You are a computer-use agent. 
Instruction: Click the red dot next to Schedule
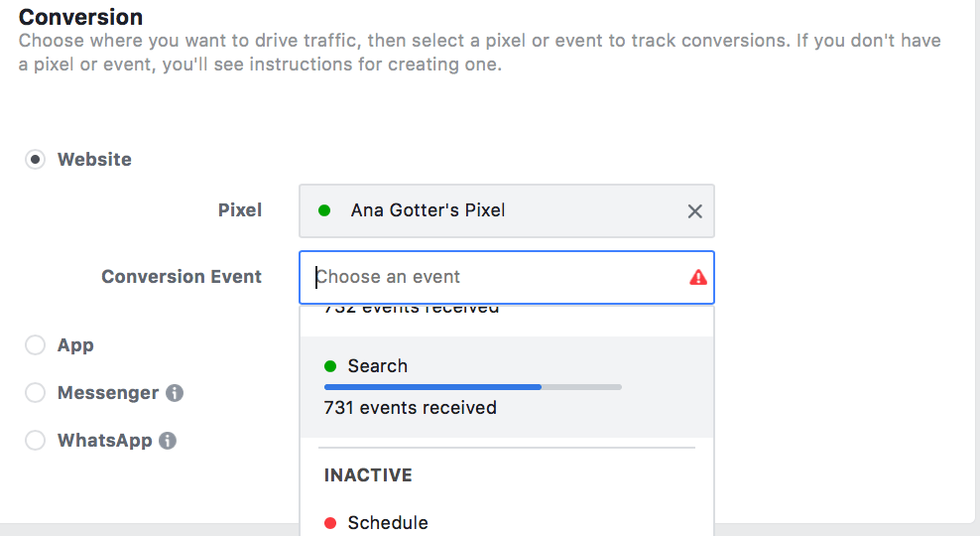(330, 523)
